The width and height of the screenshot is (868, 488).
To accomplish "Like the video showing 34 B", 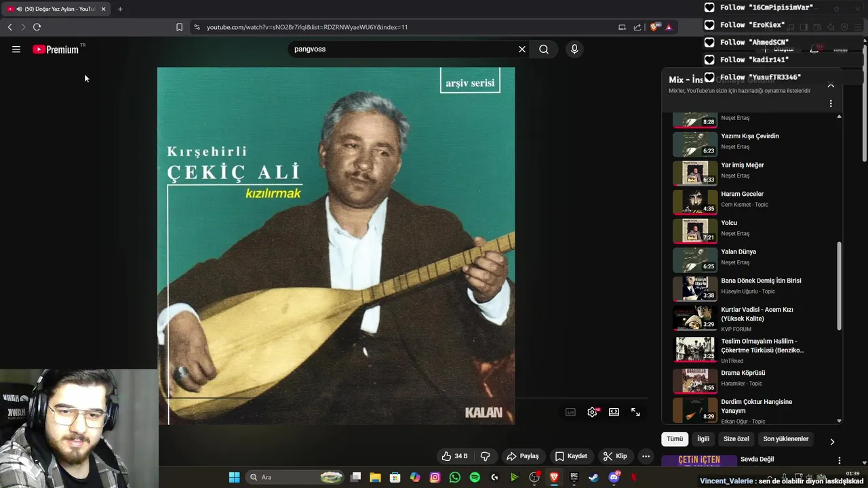I will coord(454,456).
